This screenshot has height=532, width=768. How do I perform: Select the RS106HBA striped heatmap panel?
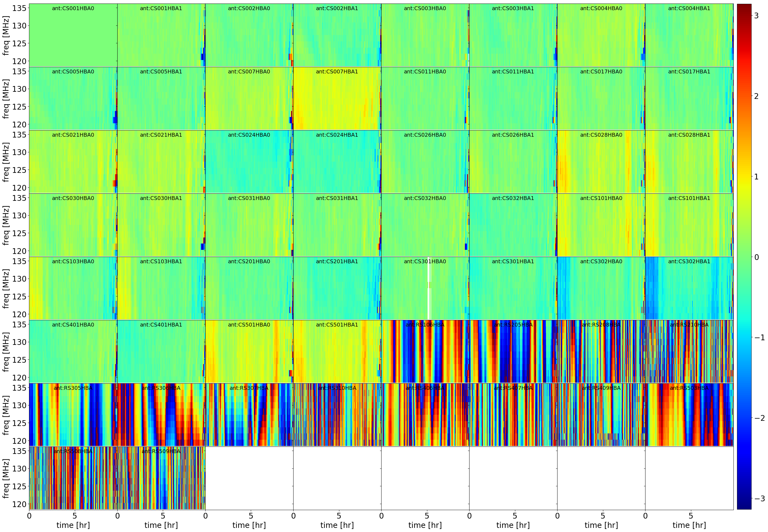point(425,352)
